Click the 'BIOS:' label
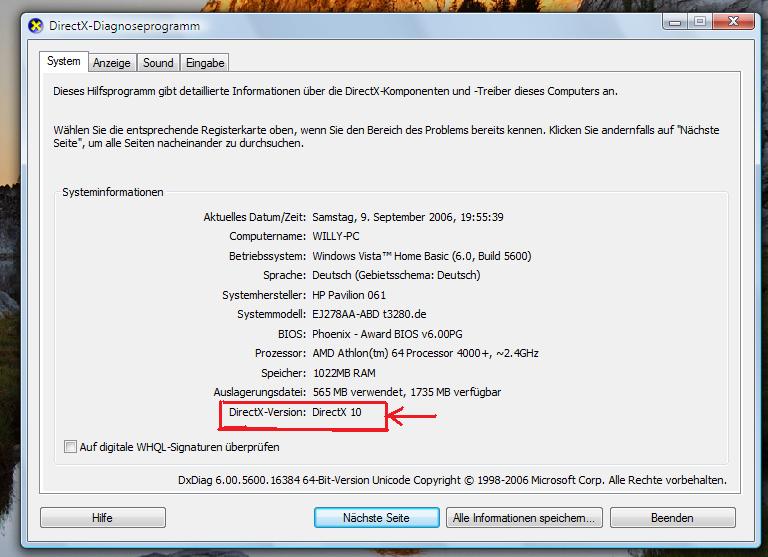The image size is (768, 557). [x=292, y=334]
